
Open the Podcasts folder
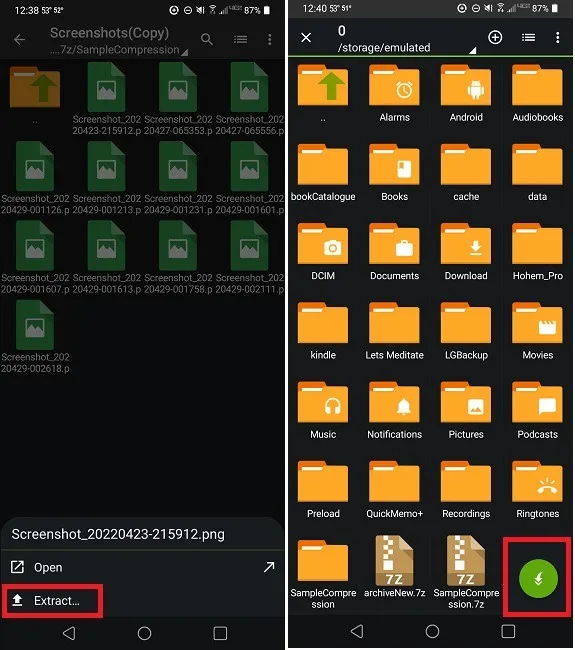click(x=538, y=411)
